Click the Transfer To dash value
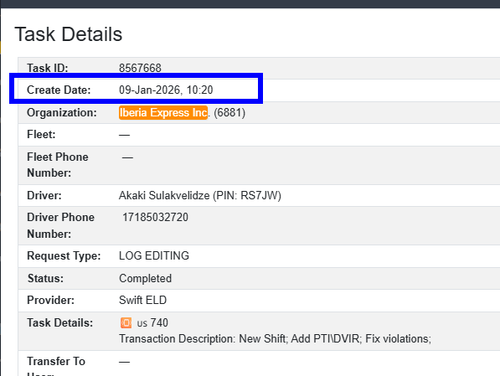The image size is (500, 376). coord(124,362)
